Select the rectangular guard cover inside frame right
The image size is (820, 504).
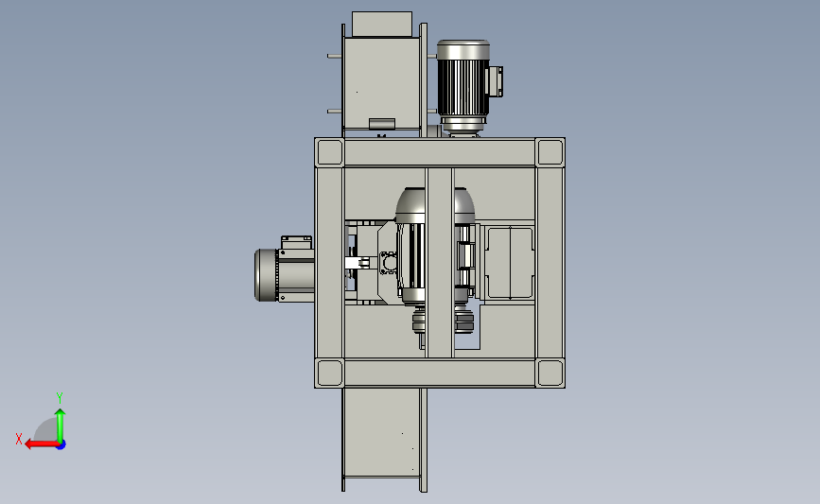tap(510, 263)
